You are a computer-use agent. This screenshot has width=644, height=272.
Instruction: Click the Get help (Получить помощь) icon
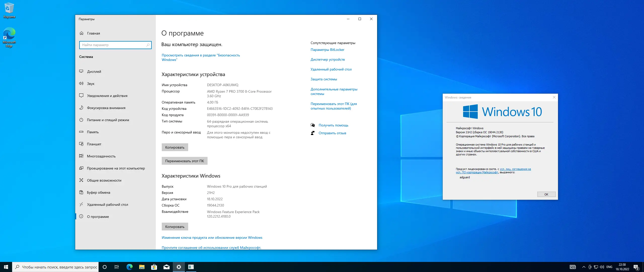click(x=313, y=125)
